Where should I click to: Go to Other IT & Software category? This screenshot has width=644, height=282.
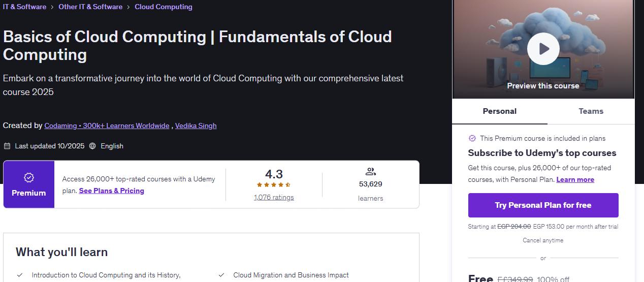[90, 7]
